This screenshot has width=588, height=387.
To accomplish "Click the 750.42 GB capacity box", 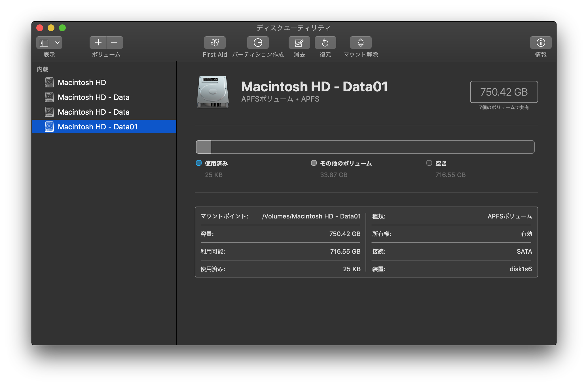I will coord(504,92).
